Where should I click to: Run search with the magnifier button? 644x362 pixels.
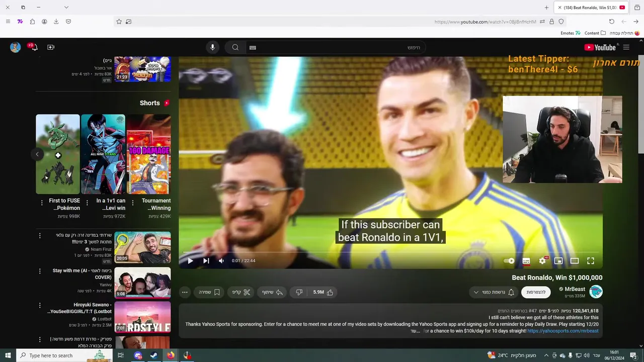pyautogui.click(x=235, y=47)
